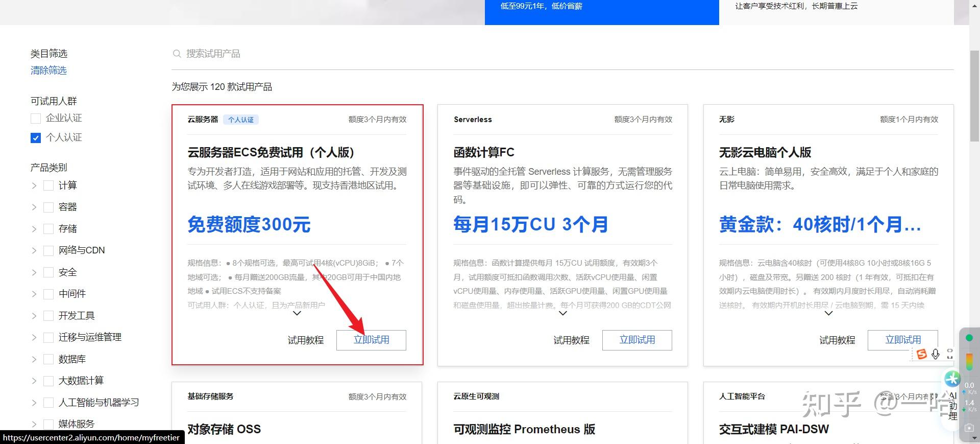Click 立即试用 on 无影云电脑个人版 card

(x=903, y=340)
